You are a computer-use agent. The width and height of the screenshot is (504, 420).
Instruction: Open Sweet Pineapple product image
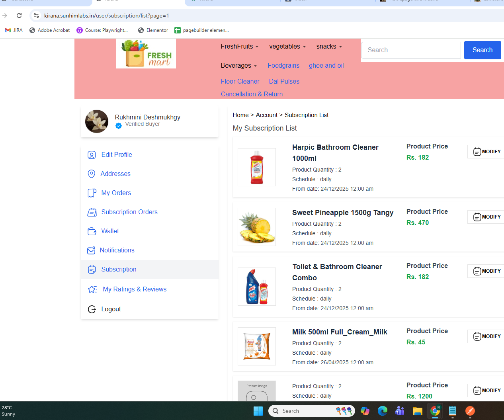click(x=257, y=227)
